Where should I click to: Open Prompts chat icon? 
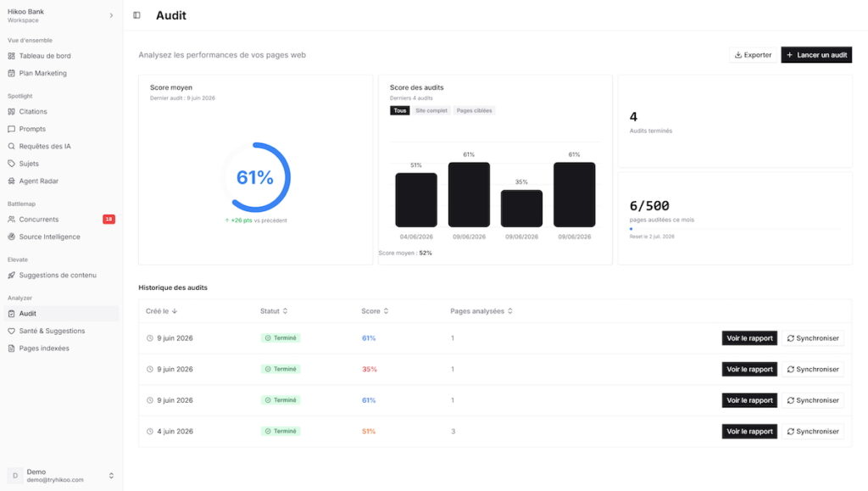12,129
